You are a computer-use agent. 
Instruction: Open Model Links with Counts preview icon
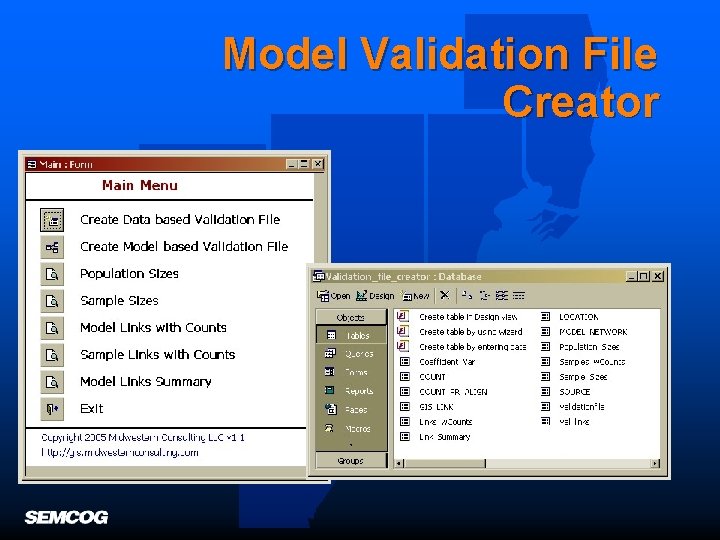point(52,328)
